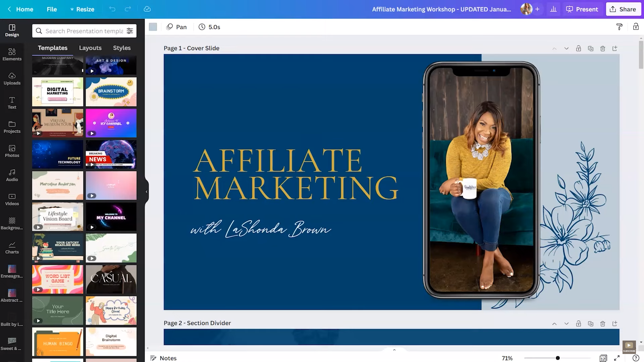This screenshot has height=362, width=644.
Task: Switch to the Styles tab
Action: (x=122, y=48)
